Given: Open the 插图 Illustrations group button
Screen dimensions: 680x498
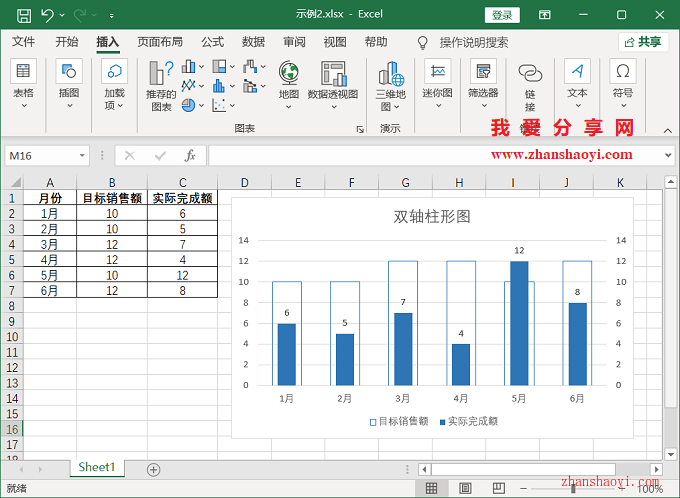Looking at the screenshot, I should click(69, 85).
